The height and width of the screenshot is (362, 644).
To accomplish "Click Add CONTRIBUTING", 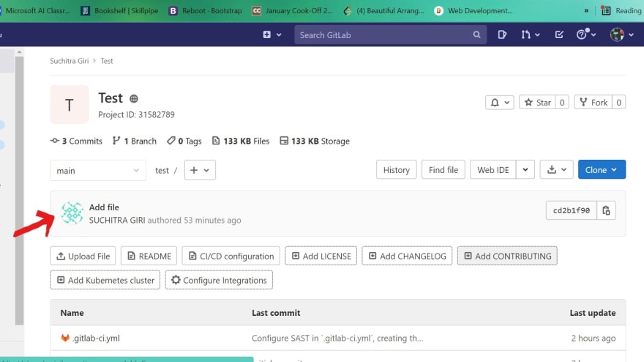I will [507, 256].
